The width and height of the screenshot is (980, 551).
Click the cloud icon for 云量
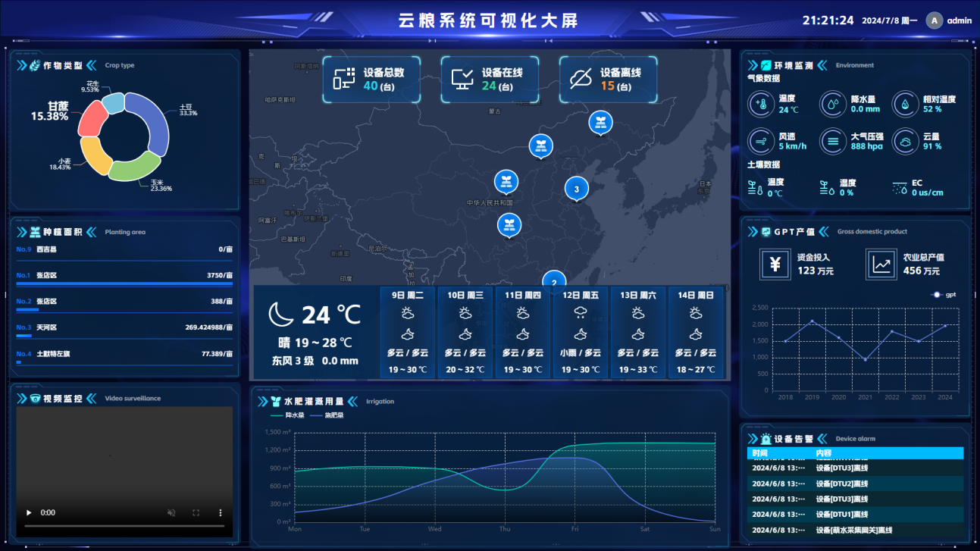point(904,141)
